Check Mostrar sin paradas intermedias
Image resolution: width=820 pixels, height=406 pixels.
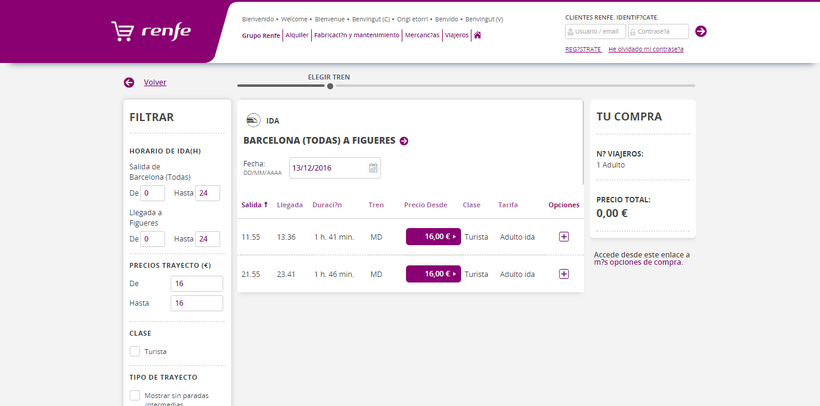tap(135, 396)
